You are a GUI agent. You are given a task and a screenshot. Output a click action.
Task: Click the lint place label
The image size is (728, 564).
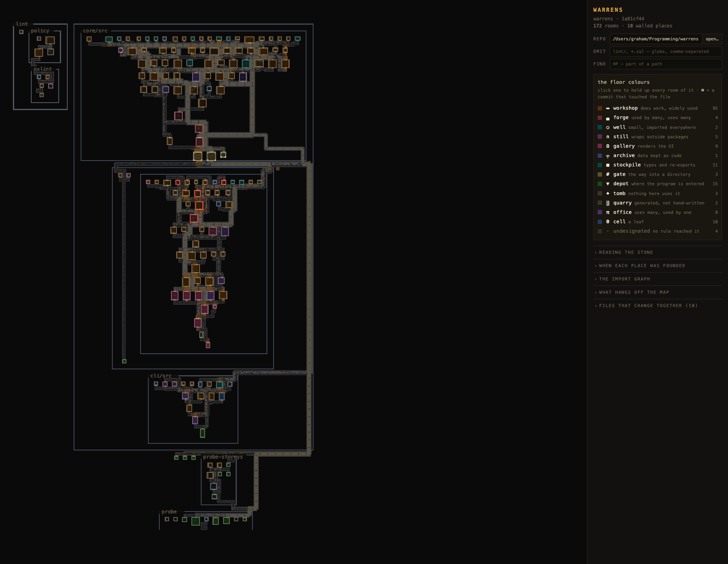22,24
